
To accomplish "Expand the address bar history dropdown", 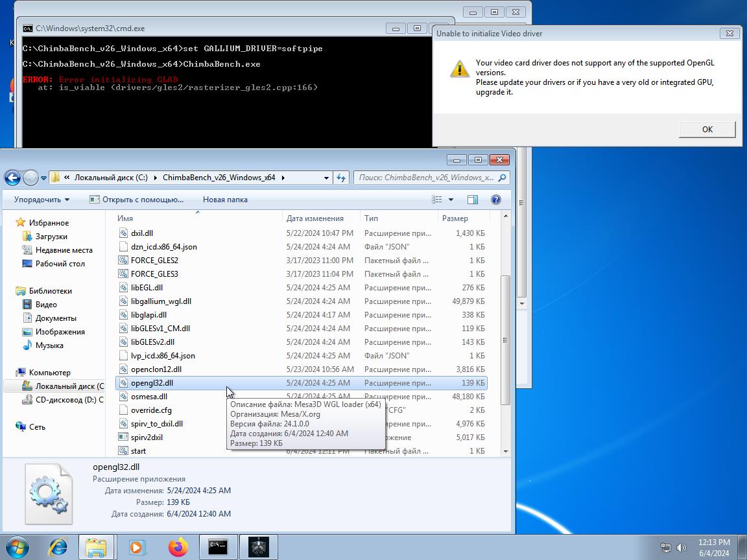I will point(326,178).
